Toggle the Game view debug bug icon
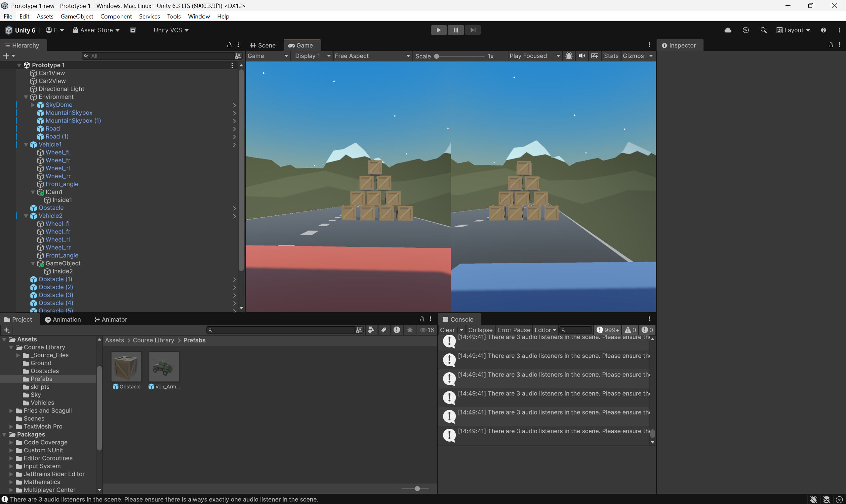 (x=569, y=56)
